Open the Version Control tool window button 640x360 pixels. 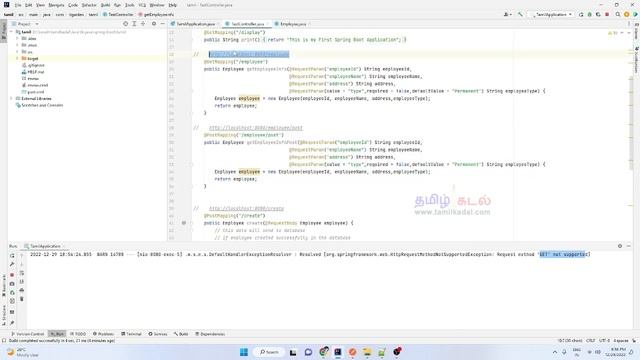pos(28,334)
